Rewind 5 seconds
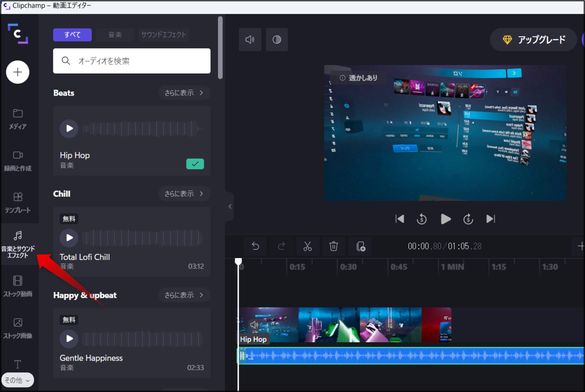 click(x=422, y=219)
